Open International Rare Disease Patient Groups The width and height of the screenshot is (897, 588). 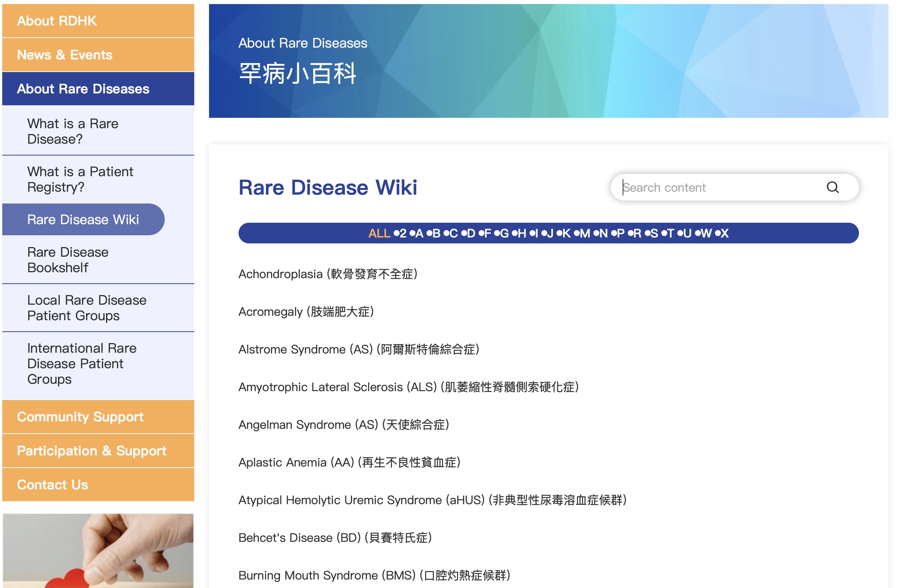98,363
